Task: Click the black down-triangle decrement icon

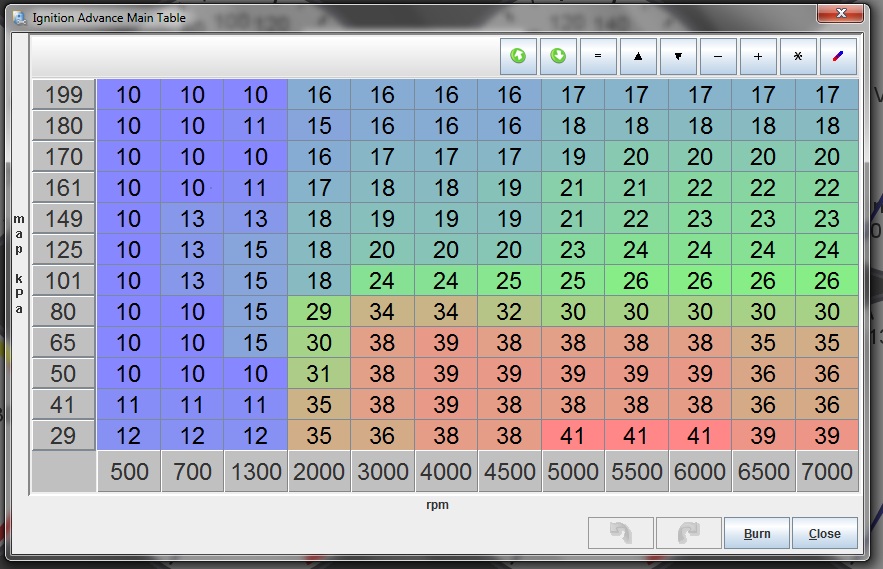Action: click(x=678, y=56)
